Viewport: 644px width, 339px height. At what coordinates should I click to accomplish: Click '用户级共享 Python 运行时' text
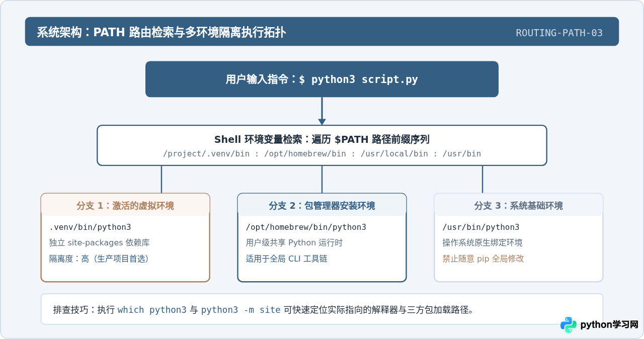click(294, 243)
